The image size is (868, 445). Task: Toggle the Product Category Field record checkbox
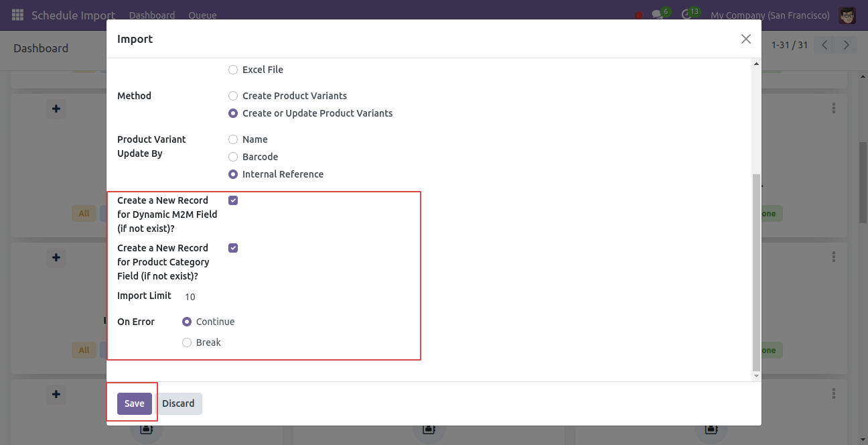233,248
